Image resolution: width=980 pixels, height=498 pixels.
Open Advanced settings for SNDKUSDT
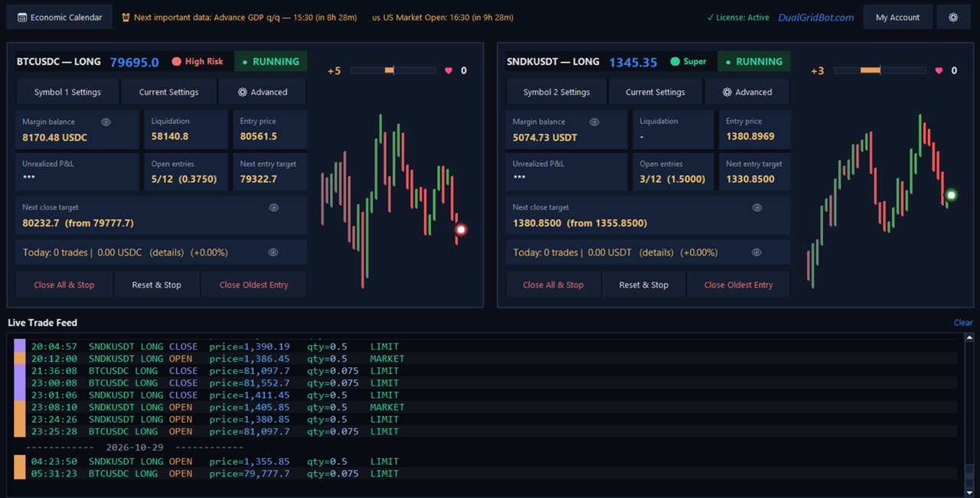[x=746, y=92]
